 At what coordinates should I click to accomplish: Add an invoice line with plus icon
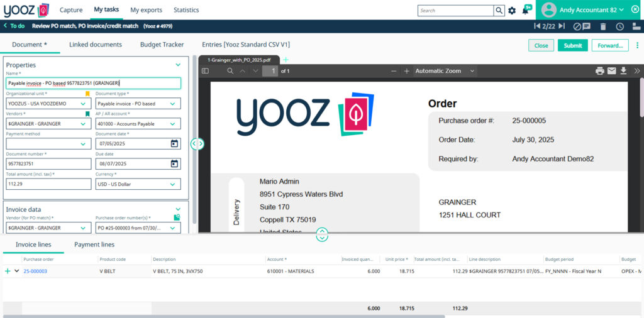(x=8, y=271)
